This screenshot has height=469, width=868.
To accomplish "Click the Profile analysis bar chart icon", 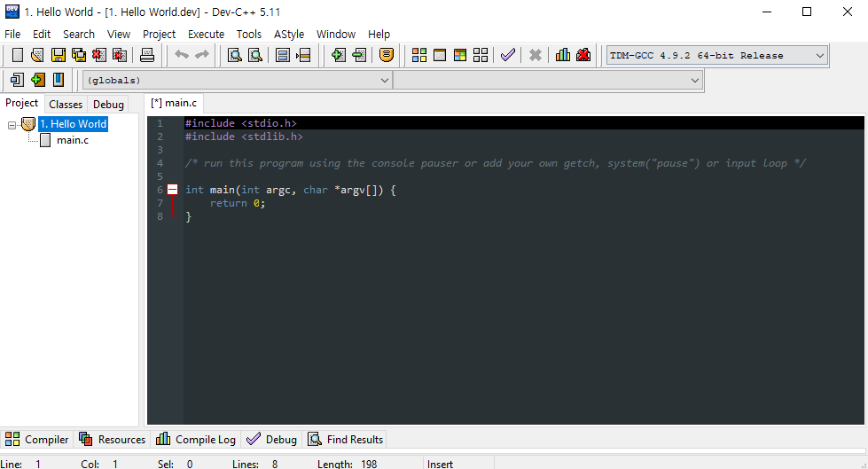I will (562, 55).
